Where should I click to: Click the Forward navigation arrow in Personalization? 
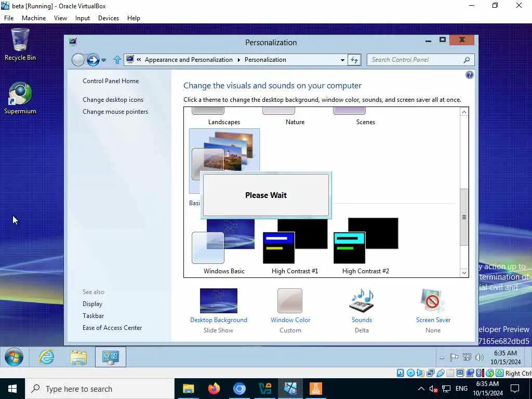click(x=92, y=60)
